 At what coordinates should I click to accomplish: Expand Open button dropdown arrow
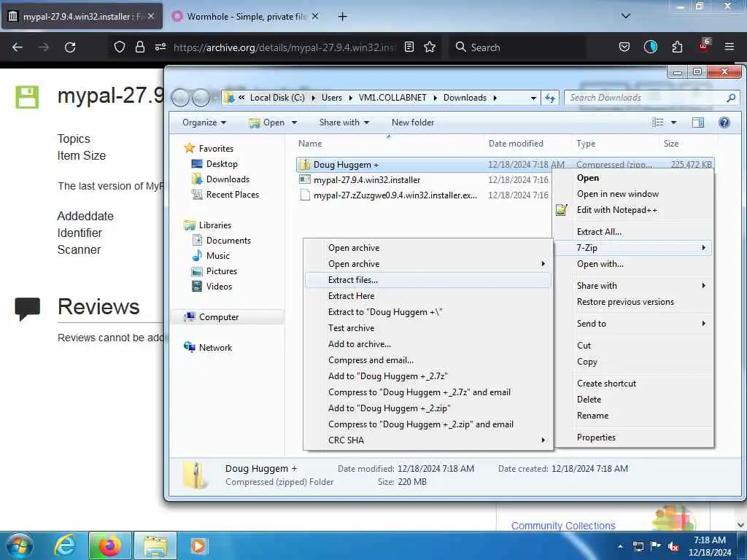[x=295, y=122]
